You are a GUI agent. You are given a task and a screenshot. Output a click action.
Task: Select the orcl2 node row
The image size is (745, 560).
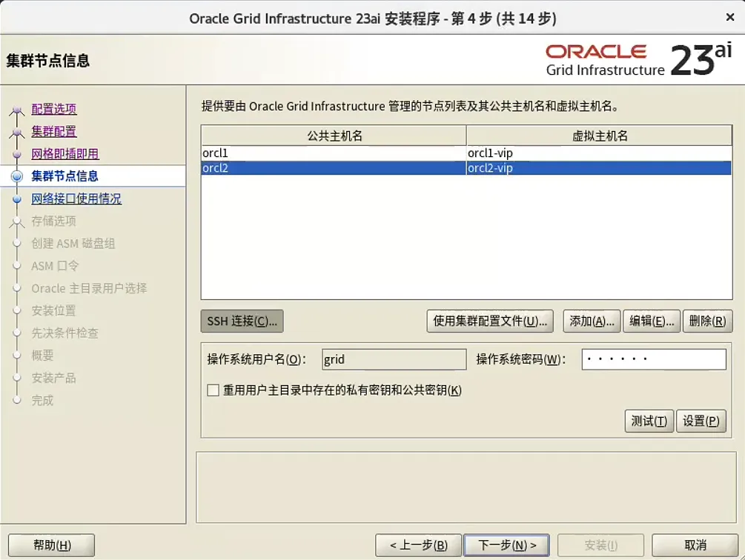(x=334, y=168)
